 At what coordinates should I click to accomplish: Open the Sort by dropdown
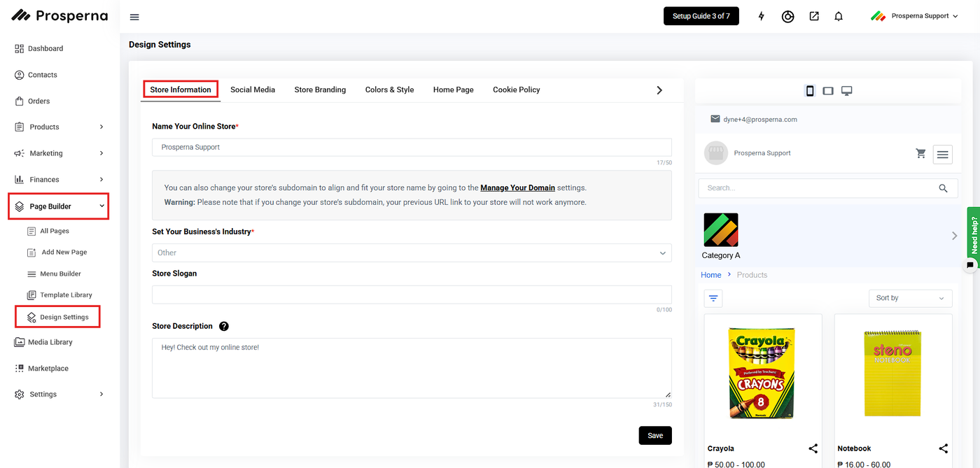click(911, 298)
